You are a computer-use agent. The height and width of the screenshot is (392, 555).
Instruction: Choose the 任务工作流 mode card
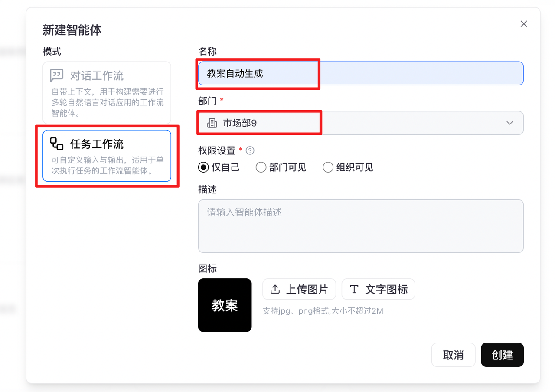pos(107,156)
